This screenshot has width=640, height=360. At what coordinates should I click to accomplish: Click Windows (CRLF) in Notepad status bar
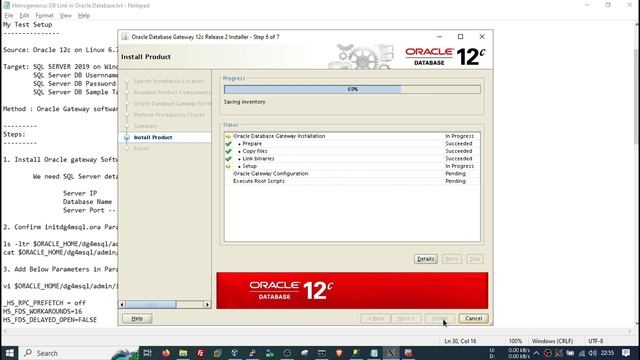(x=552, y=341)
